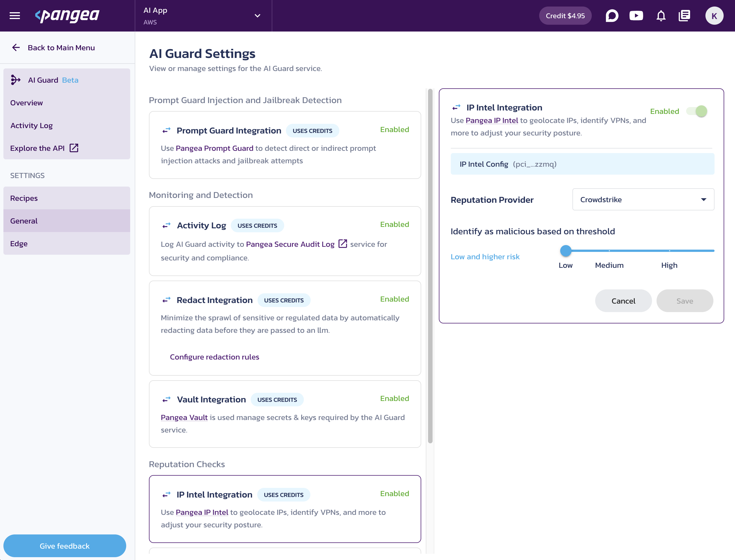
Task: Click the Activity Log card arrows icon
Action: pos(167,225)
